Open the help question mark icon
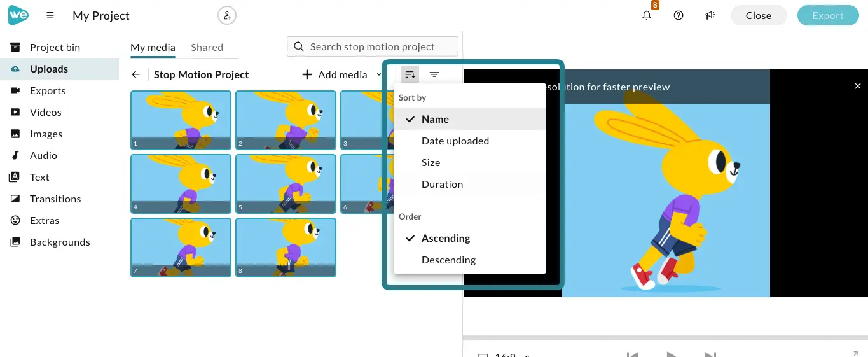The width and height of the screenshot is (868, 357). (679, 15)
